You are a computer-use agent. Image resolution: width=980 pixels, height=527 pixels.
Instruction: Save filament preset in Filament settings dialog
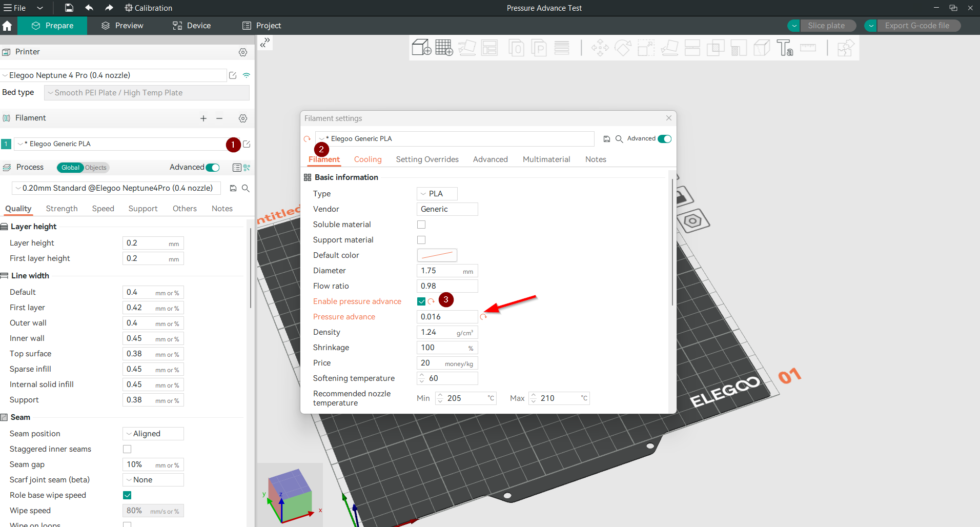point(606,139)
